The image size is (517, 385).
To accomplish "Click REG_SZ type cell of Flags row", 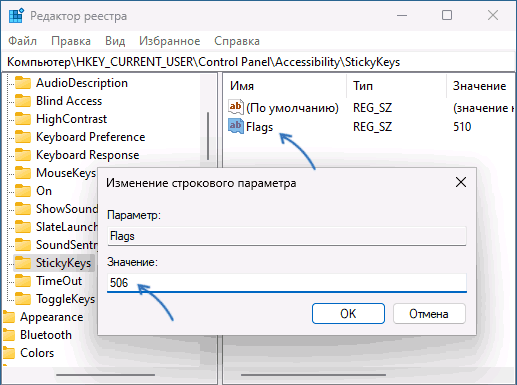I will coord(372,127).
